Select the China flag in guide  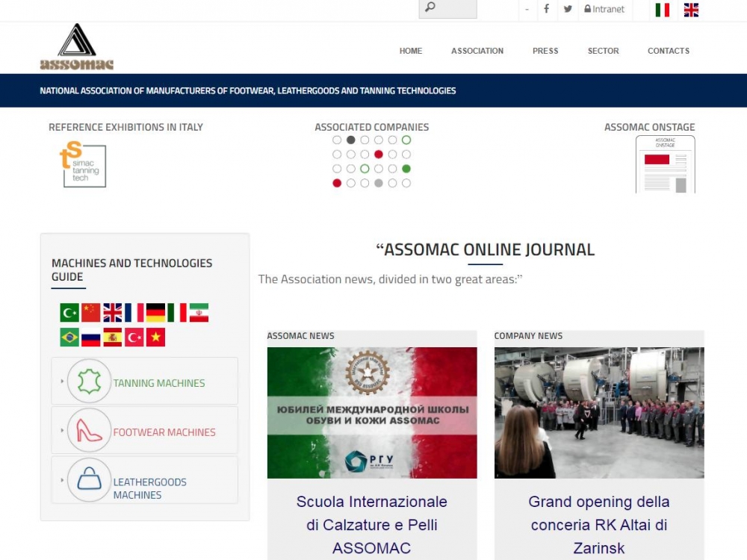coord(91,313)
